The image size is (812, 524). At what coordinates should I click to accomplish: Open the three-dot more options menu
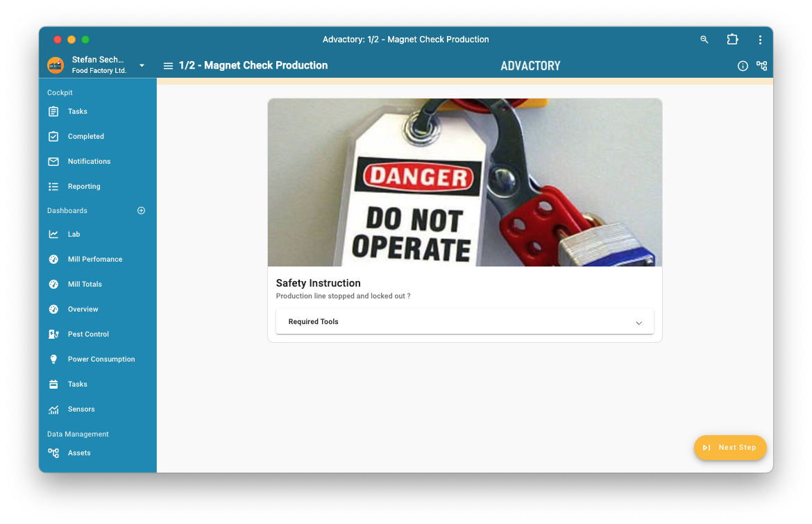click(x=761, y=40)
